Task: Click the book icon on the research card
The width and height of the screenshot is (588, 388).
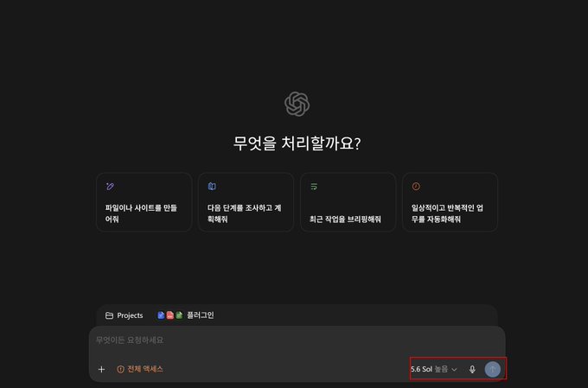Action: 212,187
